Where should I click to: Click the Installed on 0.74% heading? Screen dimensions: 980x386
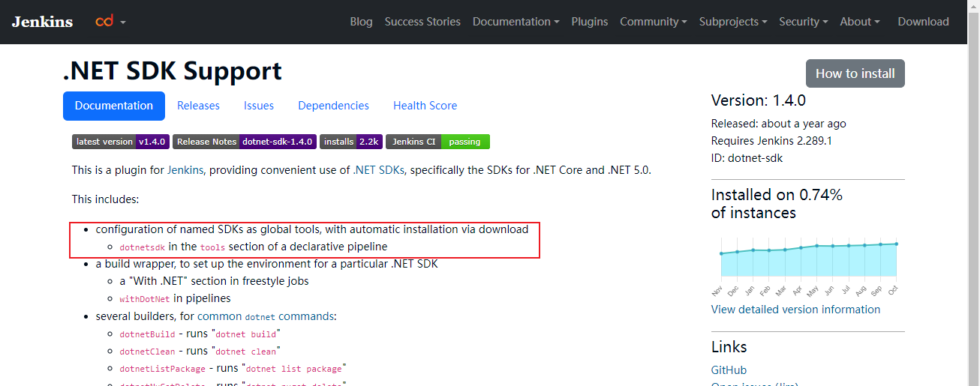[777, 204]
